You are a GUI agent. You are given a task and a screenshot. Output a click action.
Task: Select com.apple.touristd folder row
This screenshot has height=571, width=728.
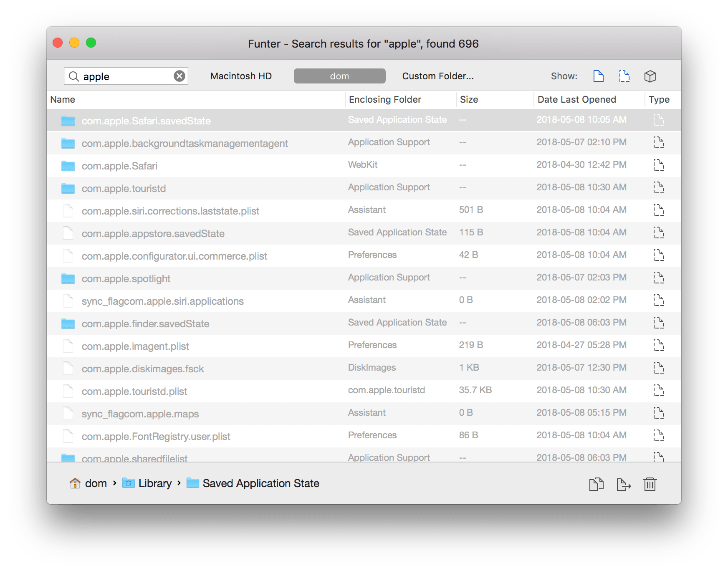[364, 188]
